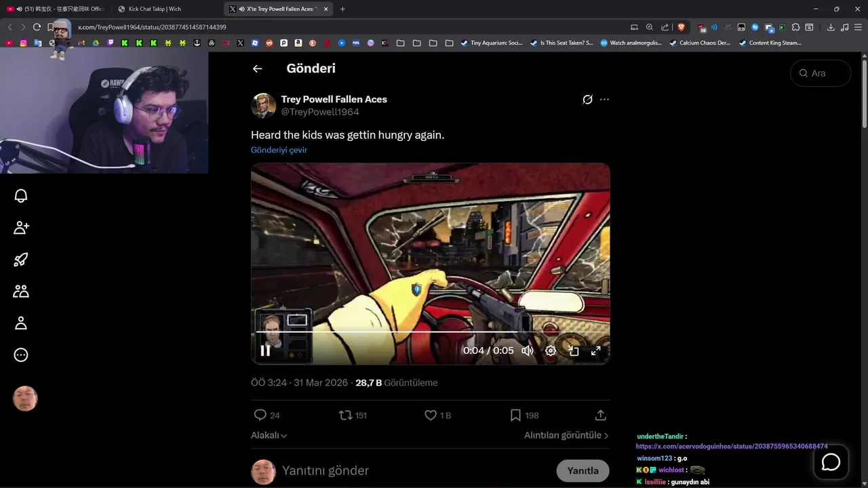Click the account avatar at sidebar bottom
This screenshot has width=868, height=488.
pos(25,399)
